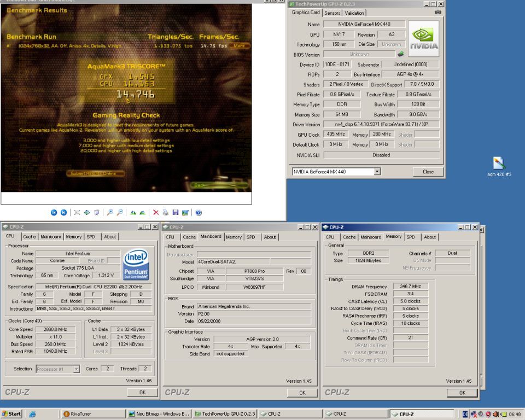Click the Zoom Out magnifier icon
Image resolution: width=525 pixels, height=420 pixels.
coord(120,212)
